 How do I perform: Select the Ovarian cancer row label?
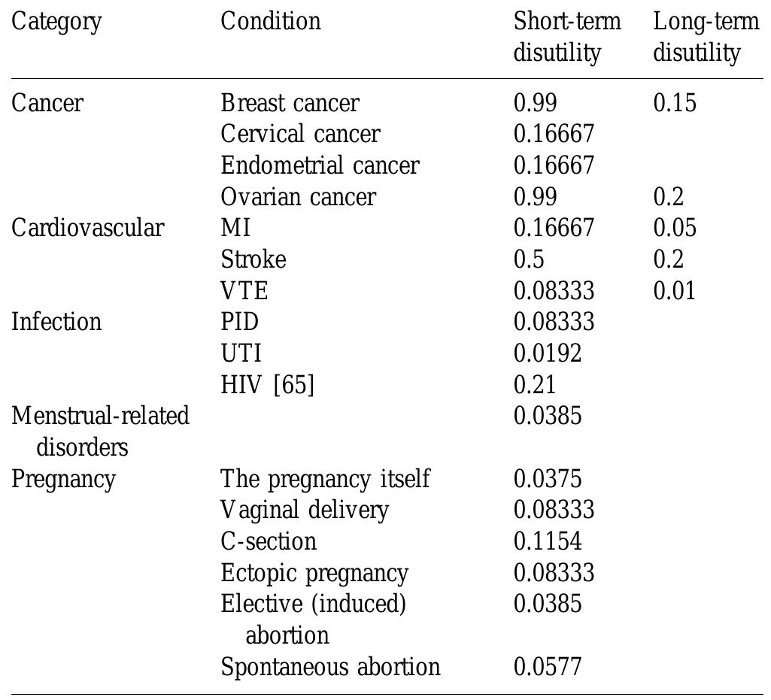[x=298, y=197]
